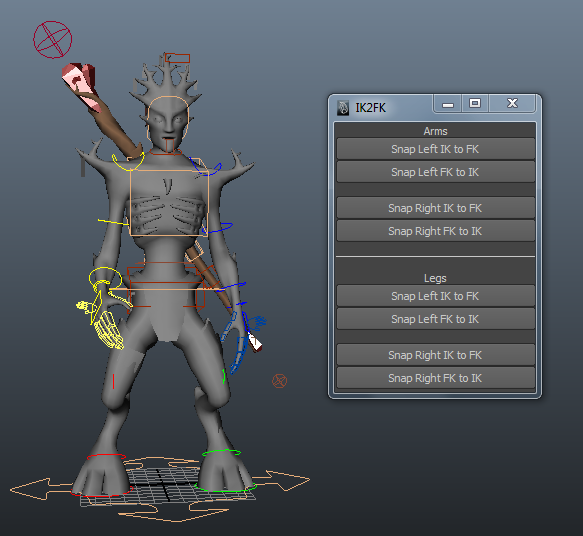Click Arms Snap Left FK to IK
The width and height of the screenshot is (583, 536).
435,172
